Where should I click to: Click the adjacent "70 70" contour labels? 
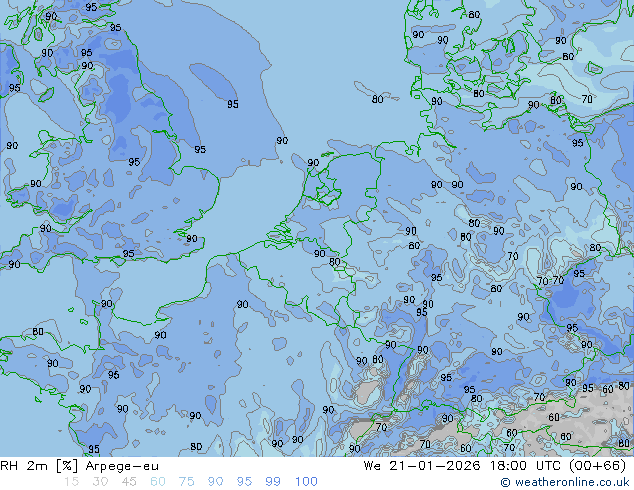pyautogui.click(x=551, y=280)
